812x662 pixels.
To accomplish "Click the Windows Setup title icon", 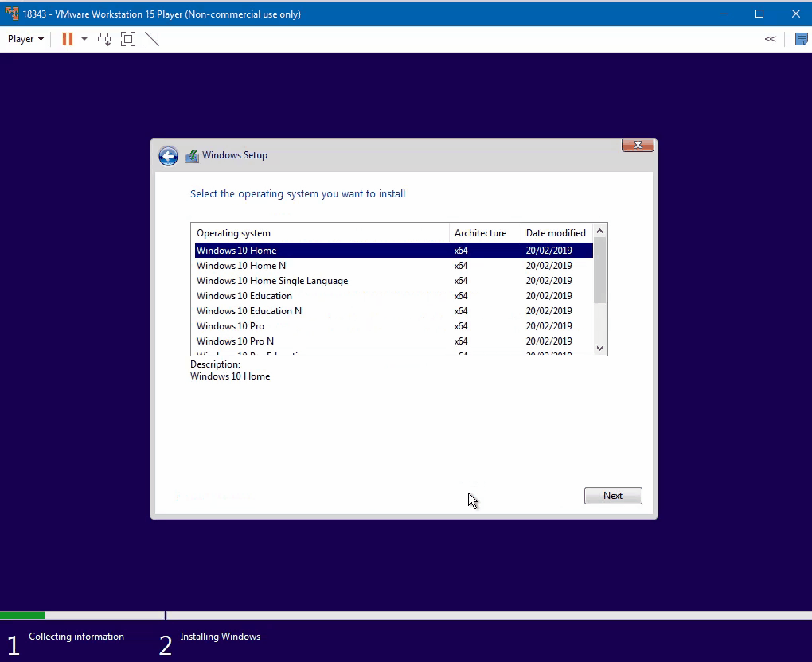I will (192, 155).
